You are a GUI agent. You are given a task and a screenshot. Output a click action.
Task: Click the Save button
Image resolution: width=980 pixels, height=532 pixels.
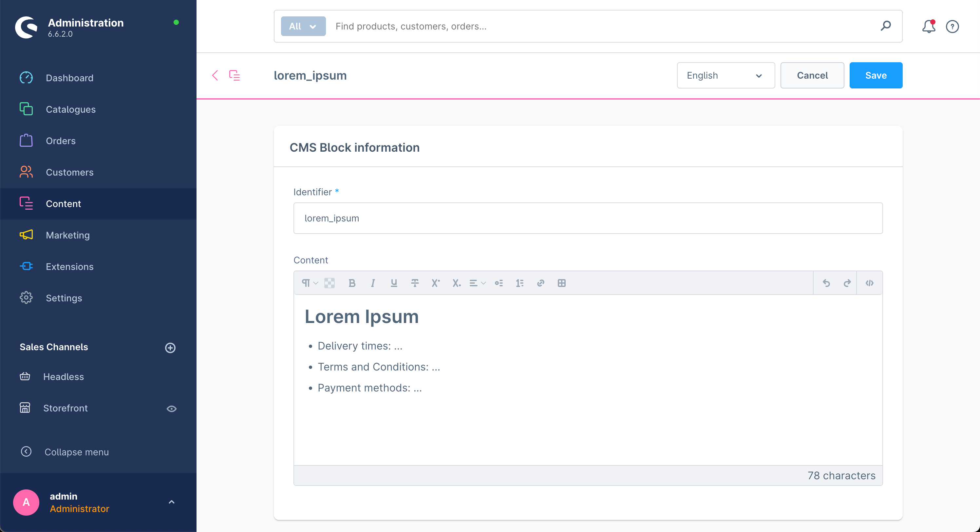pyautogui.click(x=876, y=75)
